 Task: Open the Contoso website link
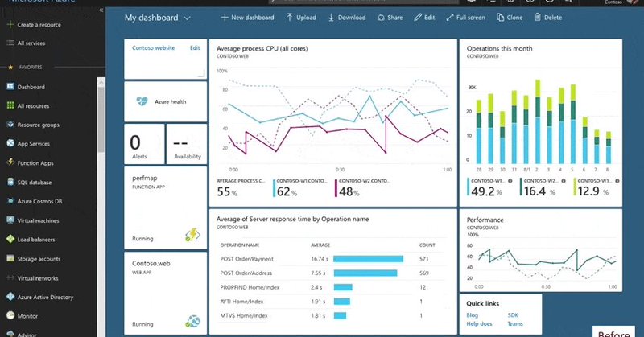point(153,47)
